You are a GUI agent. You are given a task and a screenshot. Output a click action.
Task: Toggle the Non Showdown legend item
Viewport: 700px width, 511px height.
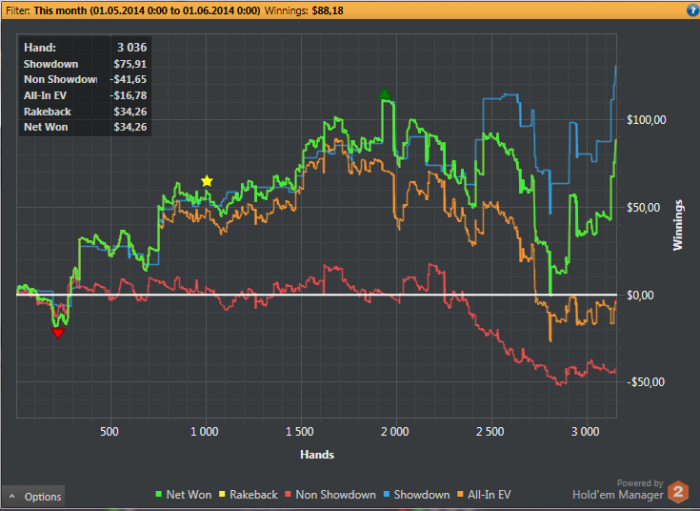[330, 494]
